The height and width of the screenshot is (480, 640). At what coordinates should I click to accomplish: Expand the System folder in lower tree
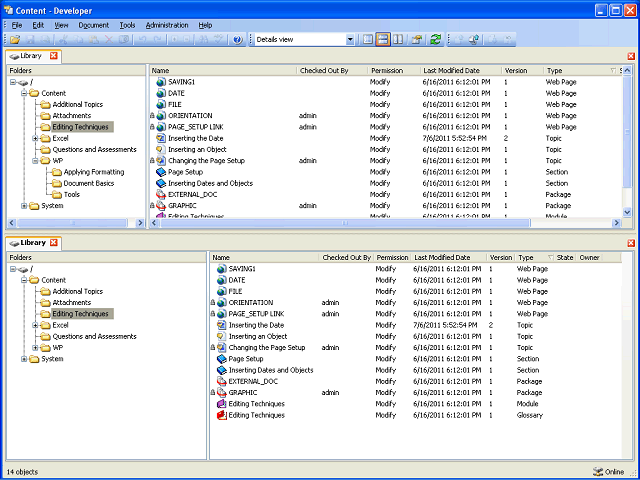click(24, 359)
